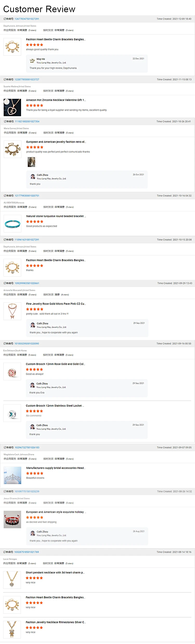Click Cath Zhou avatar on thank you Eva reply

click(x=32, y=385)
